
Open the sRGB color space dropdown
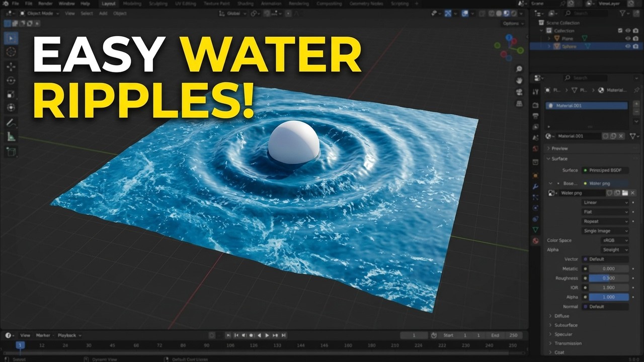point(615,240)
